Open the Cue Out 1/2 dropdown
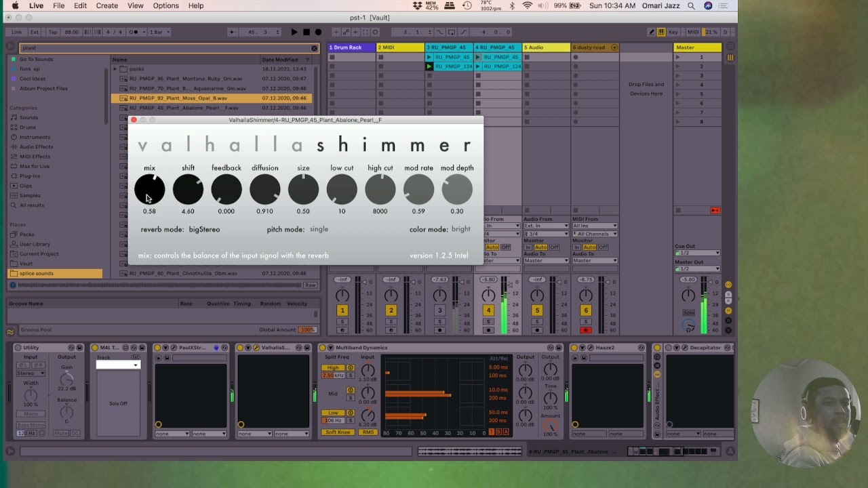 click(x=698, y=253)
